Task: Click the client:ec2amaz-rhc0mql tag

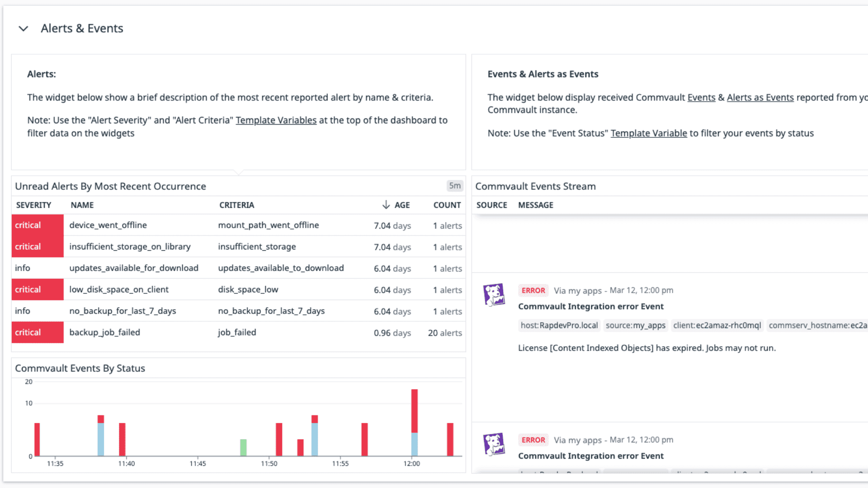Action: [717, 325]
